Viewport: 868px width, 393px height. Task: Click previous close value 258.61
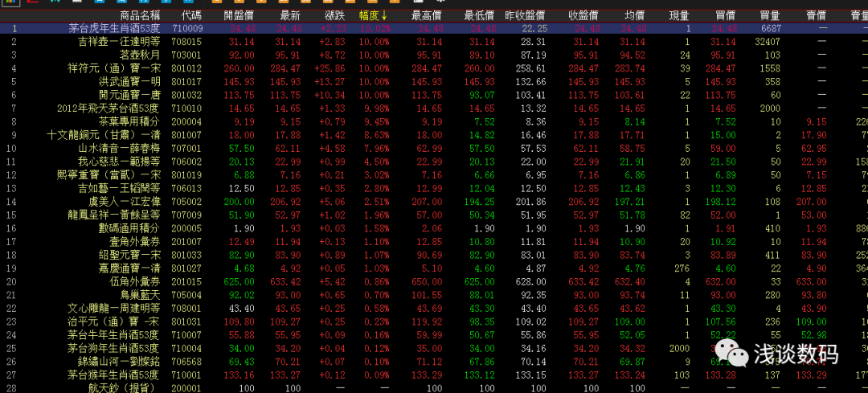pyautogui.click(x=530, y=68)
